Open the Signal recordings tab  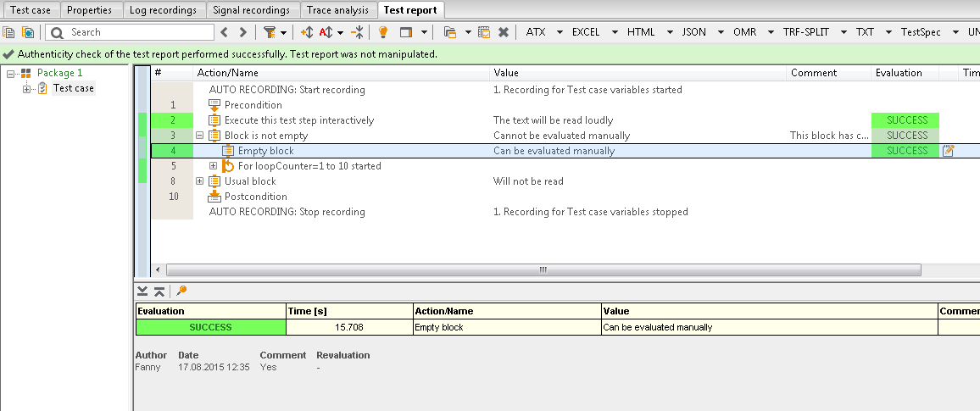pos(251,10)
